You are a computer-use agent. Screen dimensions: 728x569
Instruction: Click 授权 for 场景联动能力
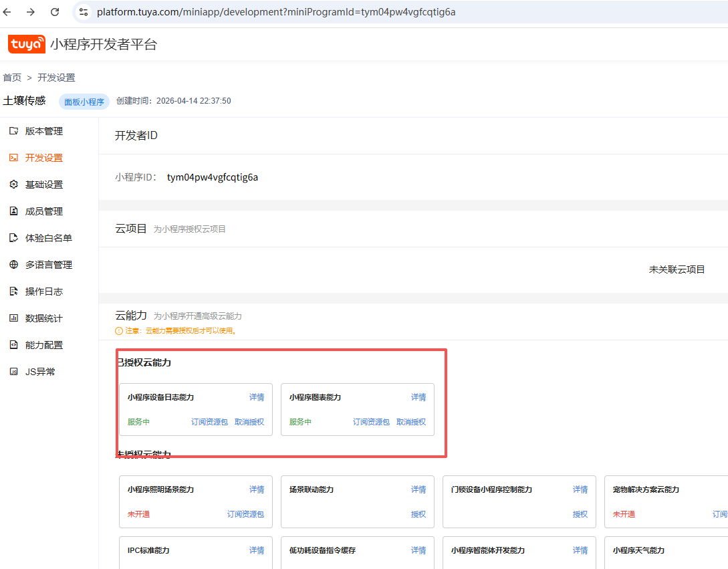(418, 514)
